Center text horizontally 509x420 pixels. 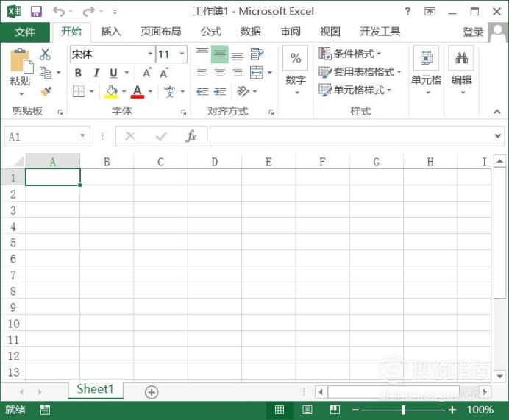[x=220, y=73]
